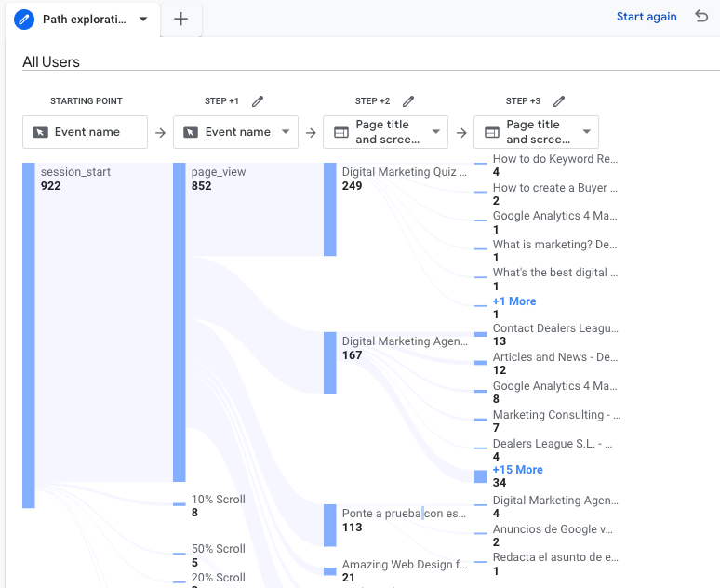Click the blue pencil icon on Path exploration tab
720x588 pixels.
click(24, 20)
